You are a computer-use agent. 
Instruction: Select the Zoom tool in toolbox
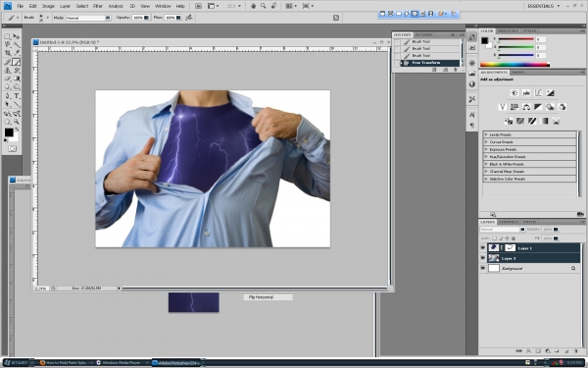17,122
